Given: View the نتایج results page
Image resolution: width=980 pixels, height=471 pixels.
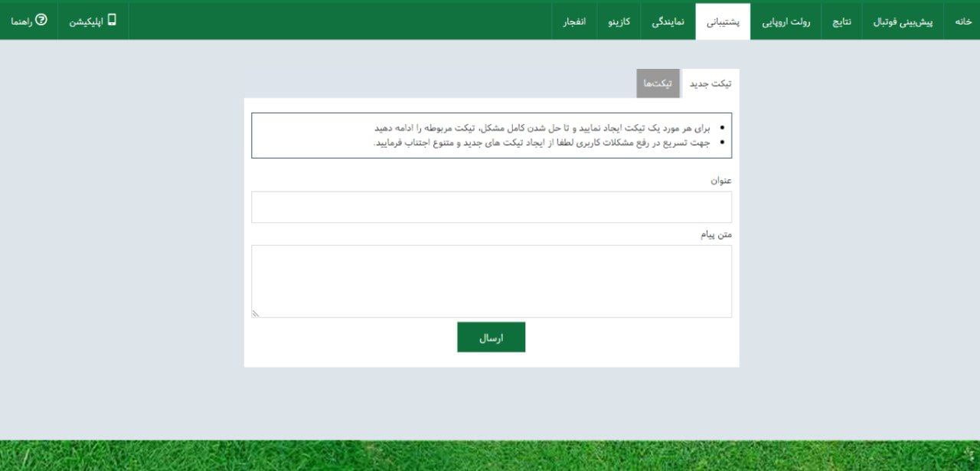Looking at the screenshot, I should pyautogui.click(x=841, y=21).
